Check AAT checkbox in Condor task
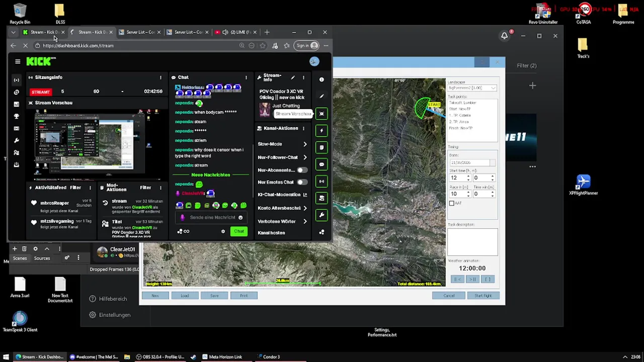644x362 pixels. (x=451, y=203)
